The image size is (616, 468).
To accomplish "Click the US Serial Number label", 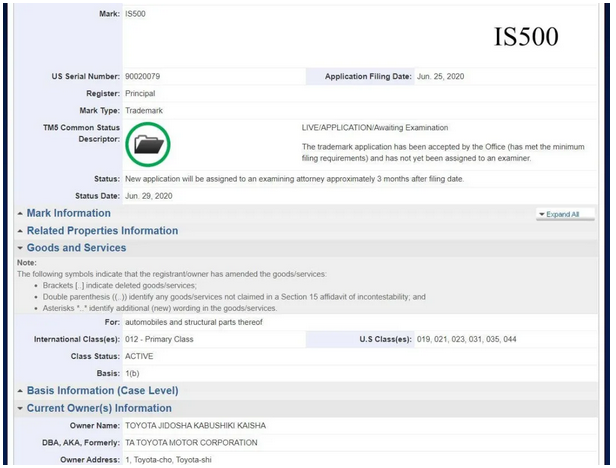I will click(86, 76).
